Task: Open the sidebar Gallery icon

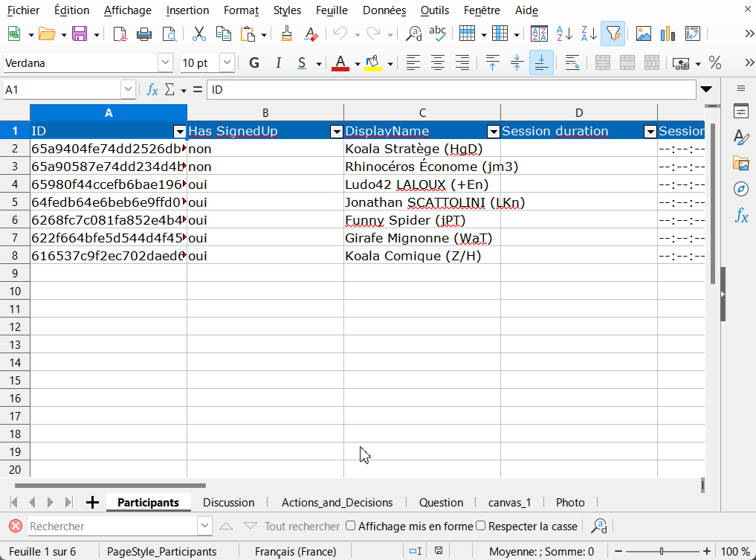Action: pos(741,163)
